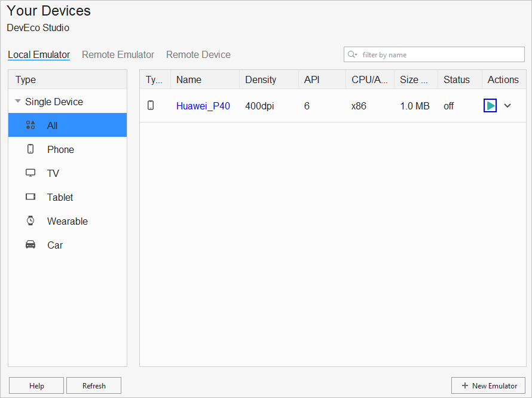Click the Refresh button

(x=94, y=386)
